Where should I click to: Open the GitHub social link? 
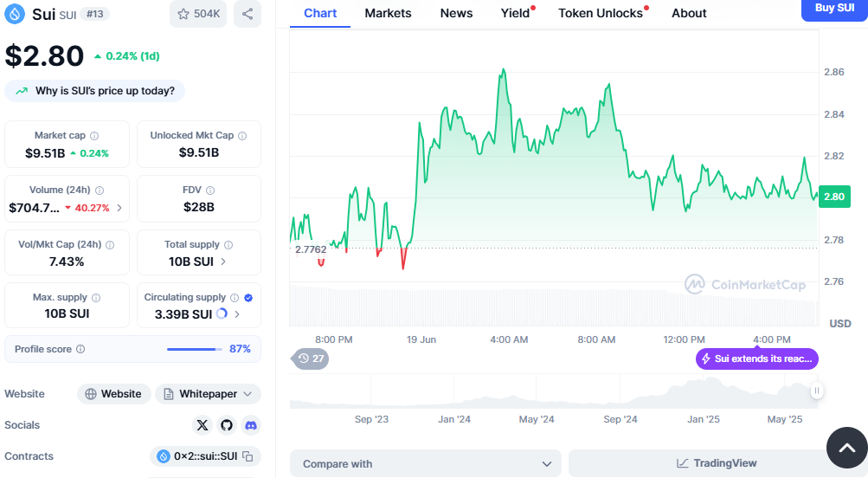pyautogui.click(x=227, y=425)
